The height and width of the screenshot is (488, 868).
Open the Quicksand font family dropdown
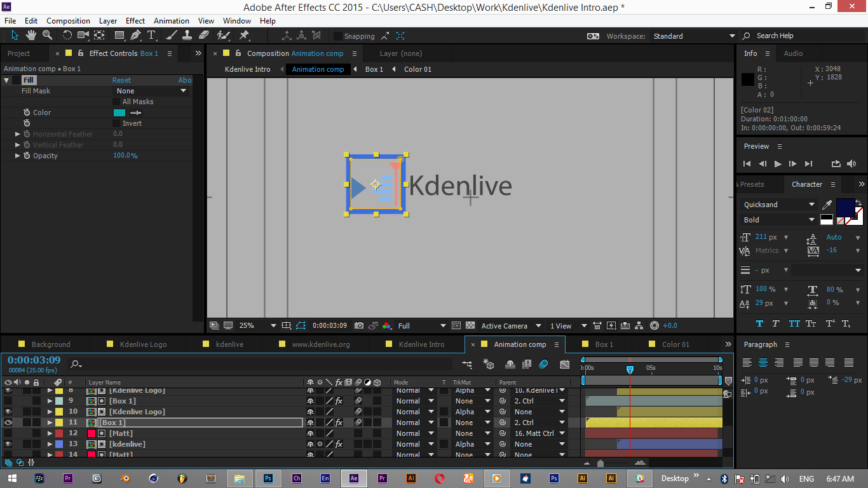tap(778, 205)
